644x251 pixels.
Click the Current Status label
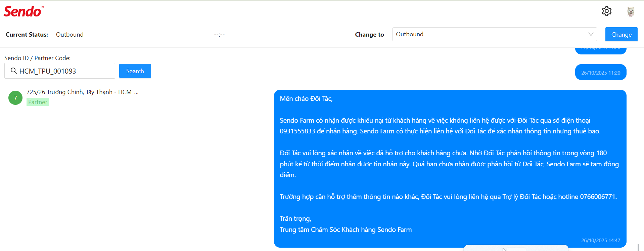(x=27, y=35)
